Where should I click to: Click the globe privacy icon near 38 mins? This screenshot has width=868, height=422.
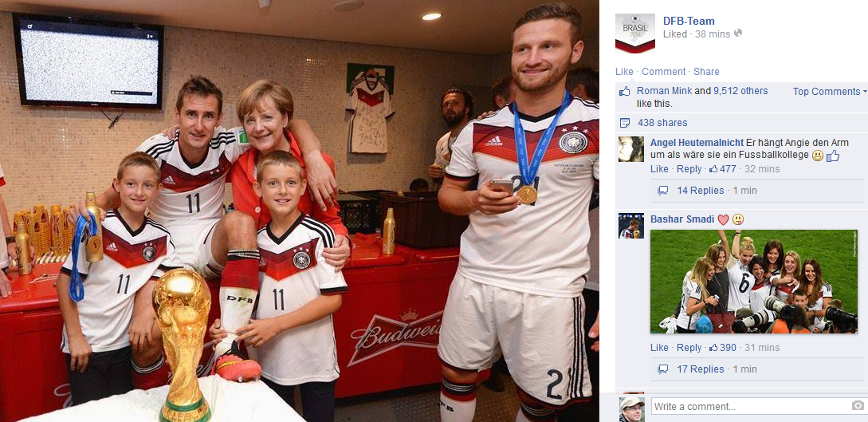click(737, 34)
